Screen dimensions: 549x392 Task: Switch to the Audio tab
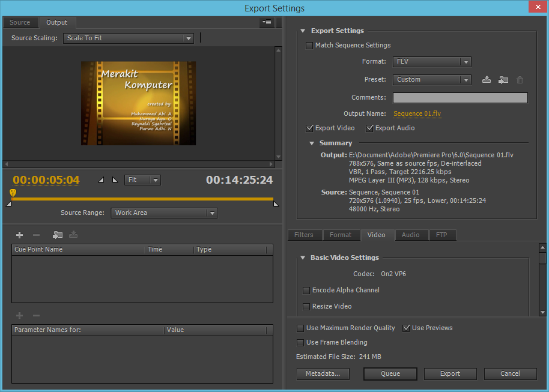click(x=410, y=235)
